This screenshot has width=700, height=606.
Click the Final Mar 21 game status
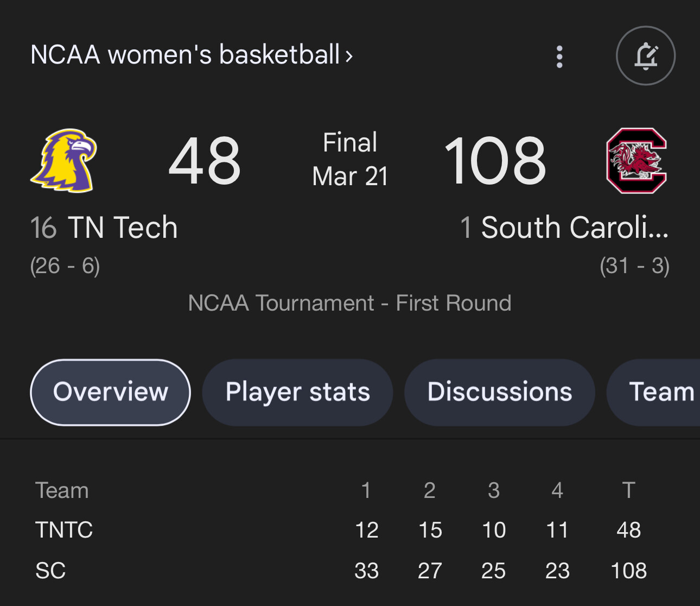350,160
